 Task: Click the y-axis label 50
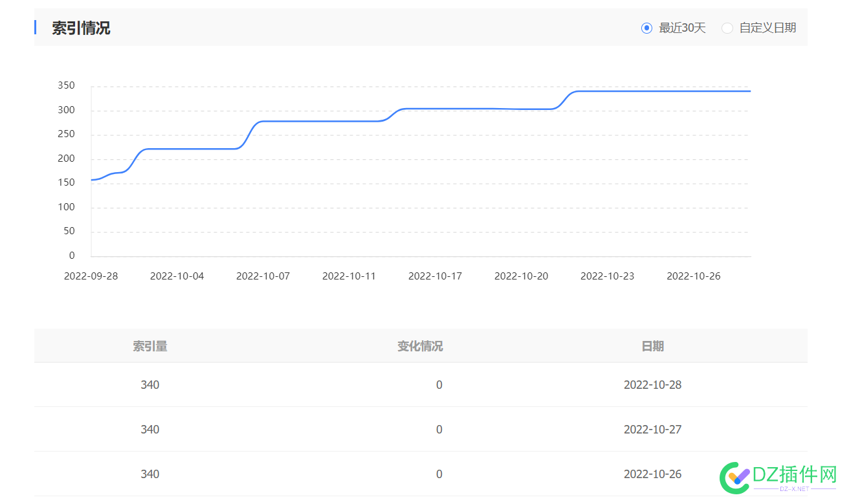point(69,231)
